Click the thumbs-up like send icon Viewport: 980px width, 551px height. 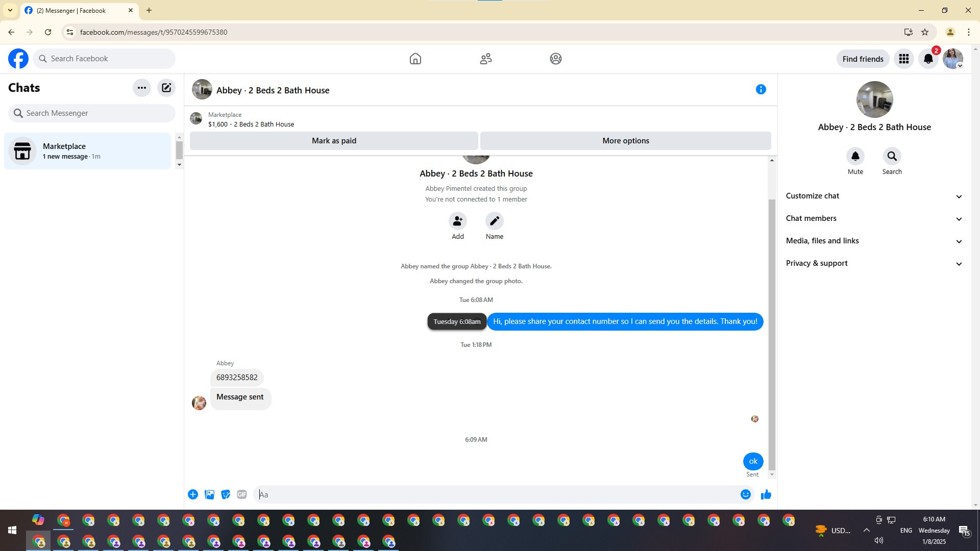tap(766, 494)
